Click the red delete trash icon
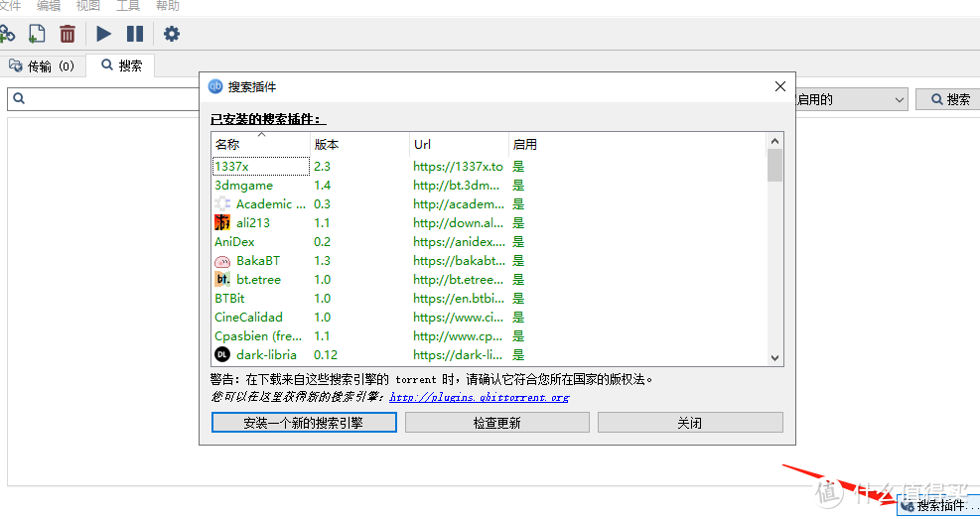This screenshot has width=980, height=519. (x=68, y=34)
